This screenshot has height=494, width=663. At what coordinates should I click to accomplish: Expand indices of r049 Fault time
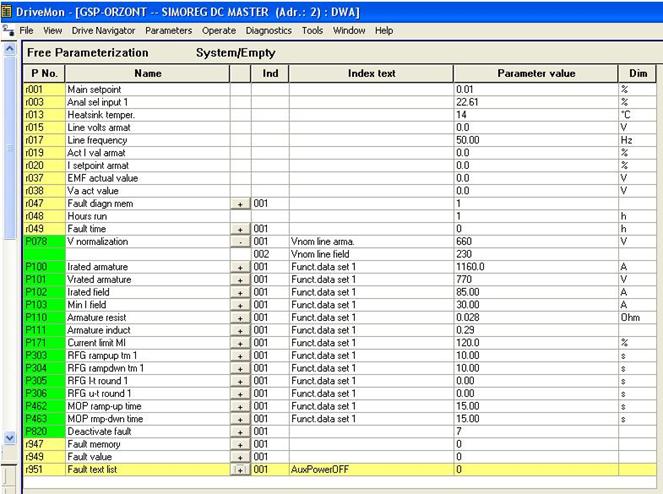pyautogui.click(x=240, y=229)
